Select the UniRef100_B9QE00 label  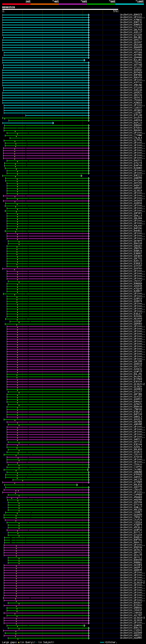131,537
